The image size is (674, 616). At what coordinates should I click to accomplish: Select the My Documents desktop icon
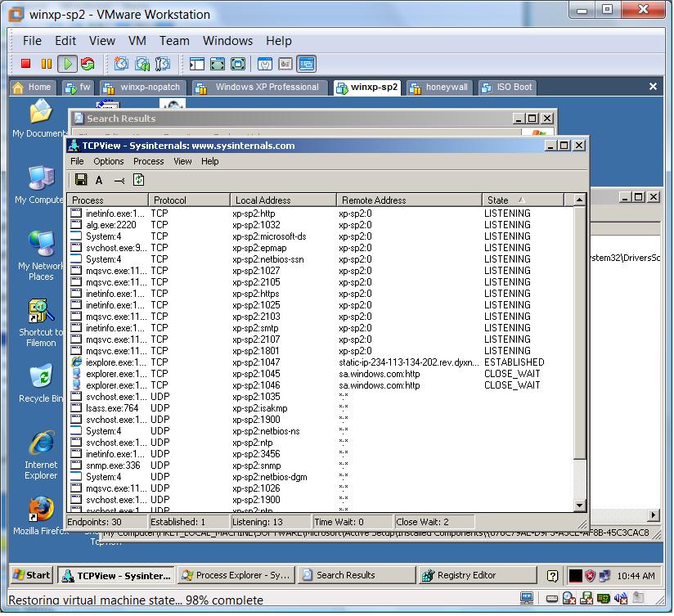[x=40, y=119]
